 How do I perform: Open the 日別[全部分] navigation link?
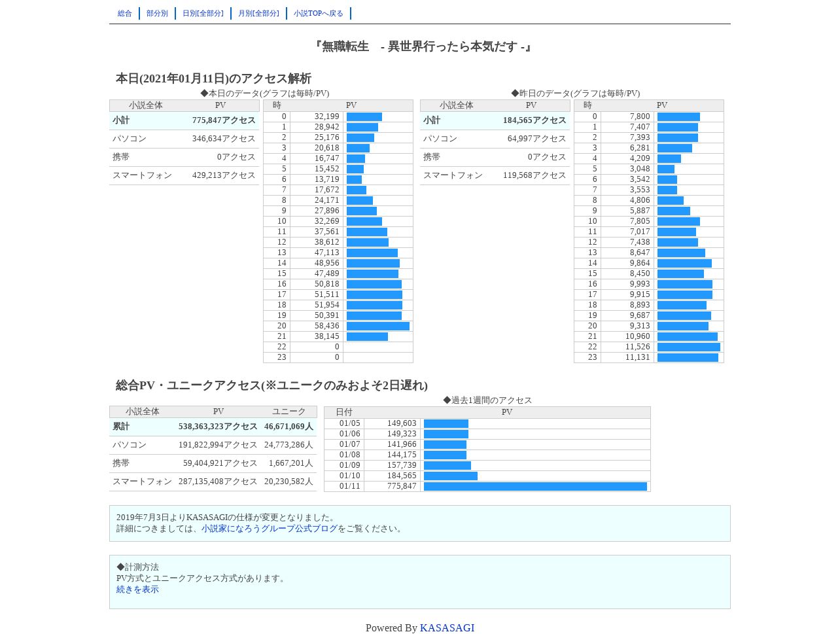203,13
